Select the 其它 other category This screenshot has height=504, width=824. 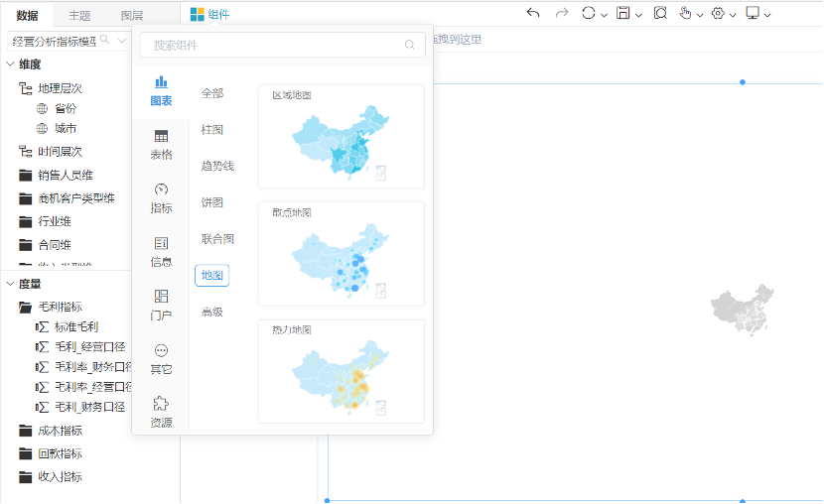point(162,359)
